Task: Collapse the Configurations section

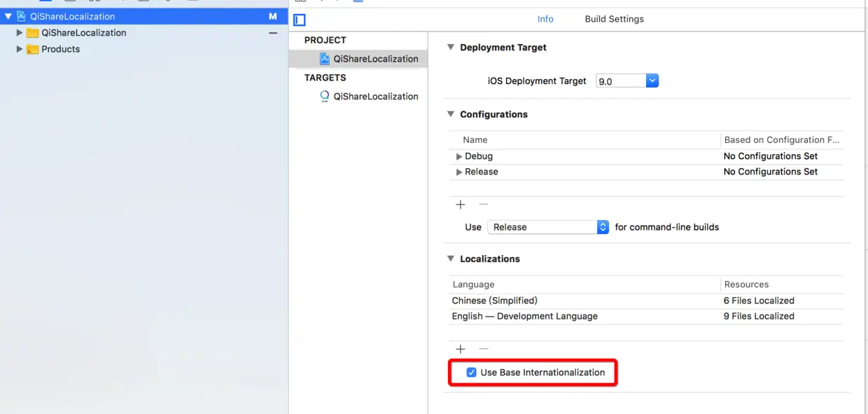Action: [x=450, y=114]
